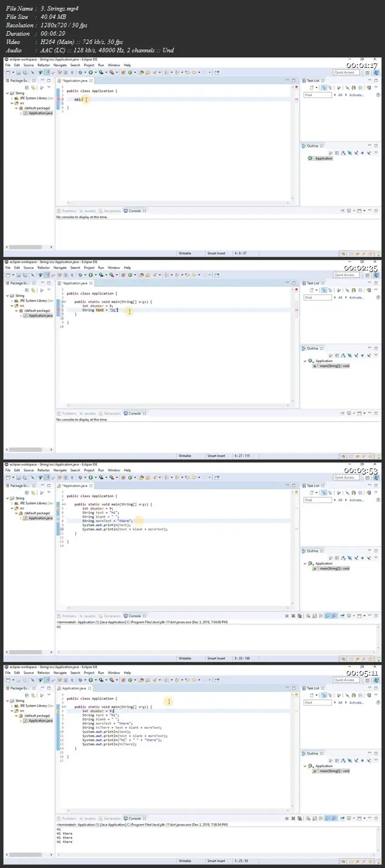Click New Java Package icon in 00:02:35 frame toolbar
Image resolution: width=385 pixels, height=868 pixels.
123,274
